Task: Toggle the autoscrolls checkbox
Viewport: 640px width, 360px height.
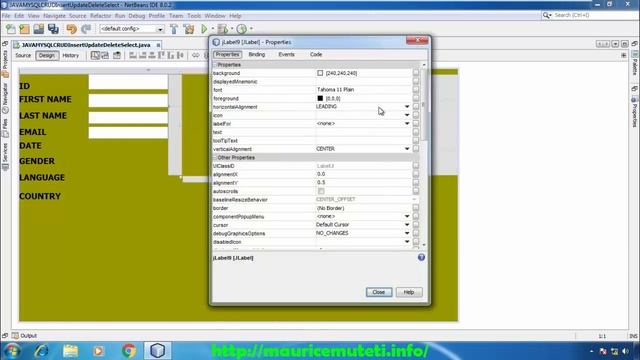Action: tap(321, 191)
